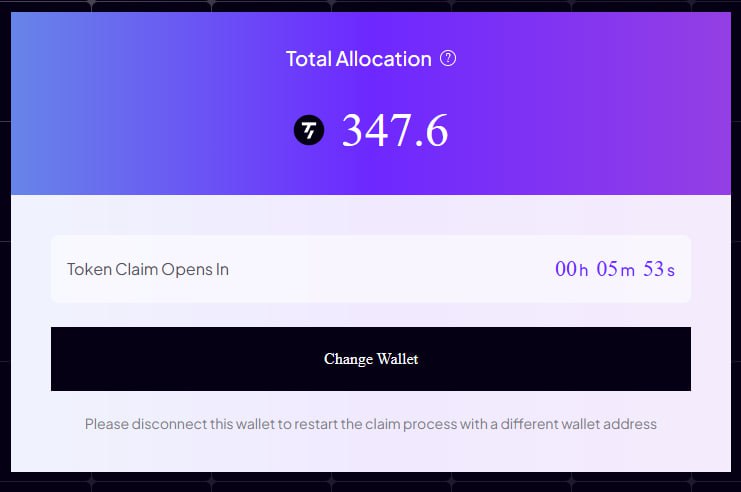Screen dimensions: 741x492
Task: Click 'different wallet address' in the notice
Action: [x=578, y=424]
